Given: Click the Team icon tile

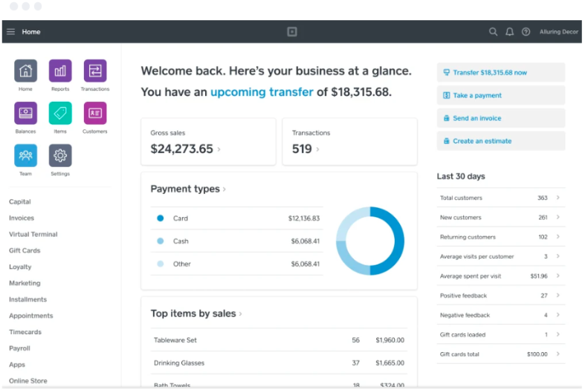Looking at the screenshot, I should (25, 156).
